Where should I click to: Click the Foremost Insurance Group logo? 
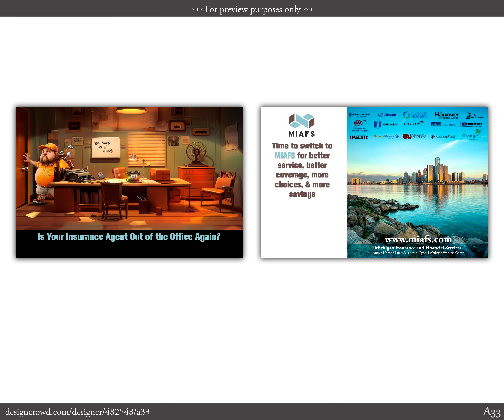point(471,124)
